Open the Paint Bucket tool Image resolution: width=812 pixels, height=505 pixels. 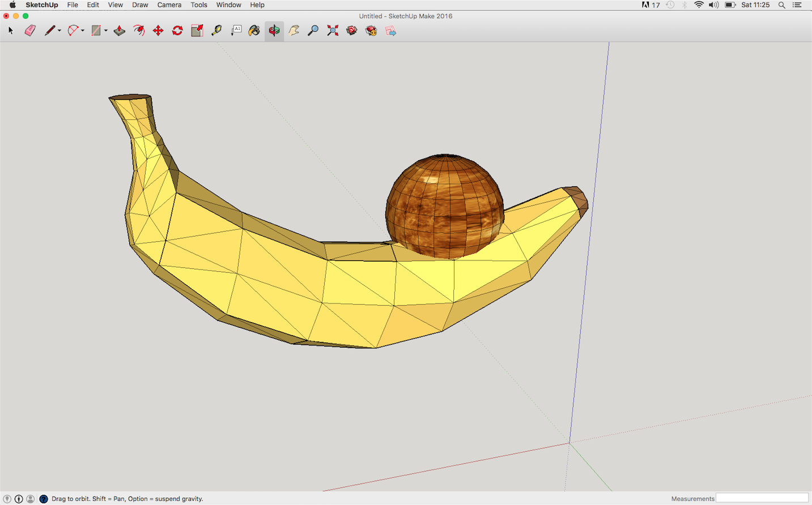point(254,31)
